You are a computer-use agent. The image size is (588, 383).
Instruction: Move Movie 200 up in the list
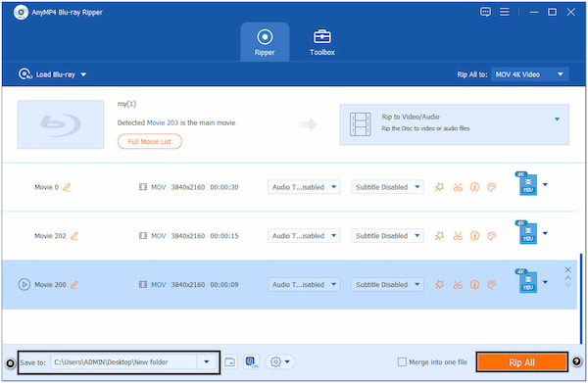click(567, 278)
